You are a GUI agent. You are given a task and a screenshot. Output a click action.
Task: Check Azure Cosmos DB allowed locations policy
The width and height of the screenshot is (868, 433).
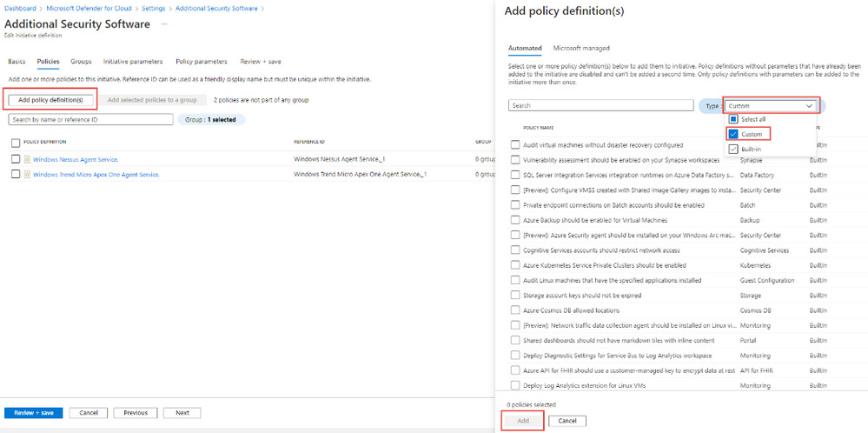(x=515, y=310)
